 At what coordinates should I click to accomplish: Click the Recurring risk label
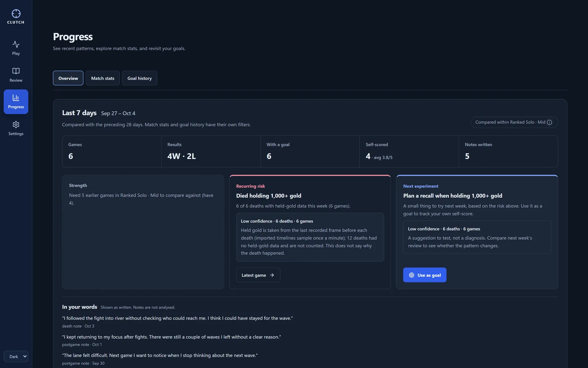tap(250, 186)
